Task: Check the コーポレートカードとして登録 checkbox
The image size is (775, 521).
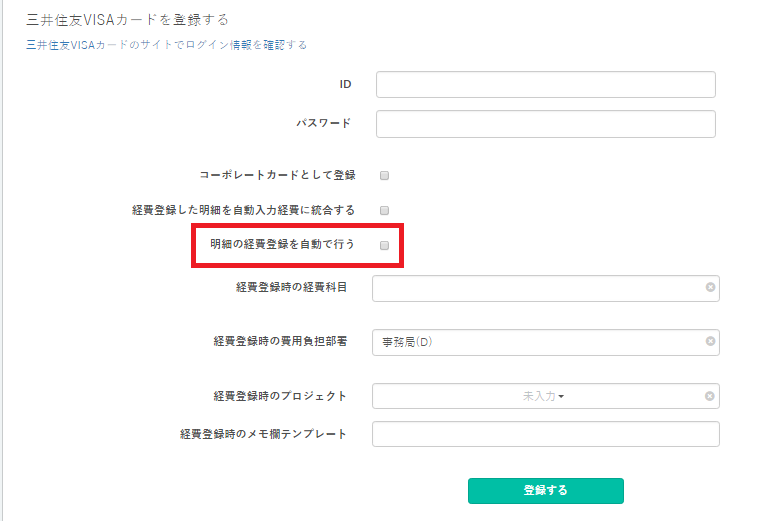Action: click(384, 175)
